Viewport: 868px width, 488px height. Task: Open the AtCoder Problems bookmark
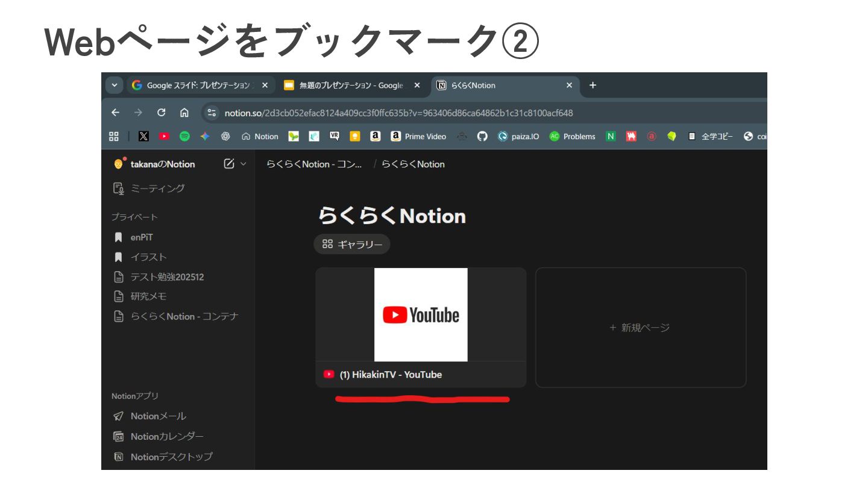click(x=573, y=137)
